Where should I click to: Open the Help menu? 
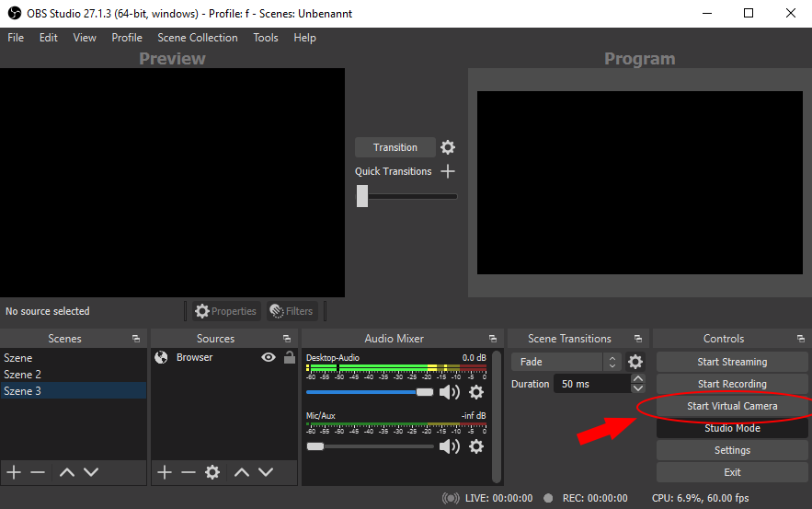[304, 38]
